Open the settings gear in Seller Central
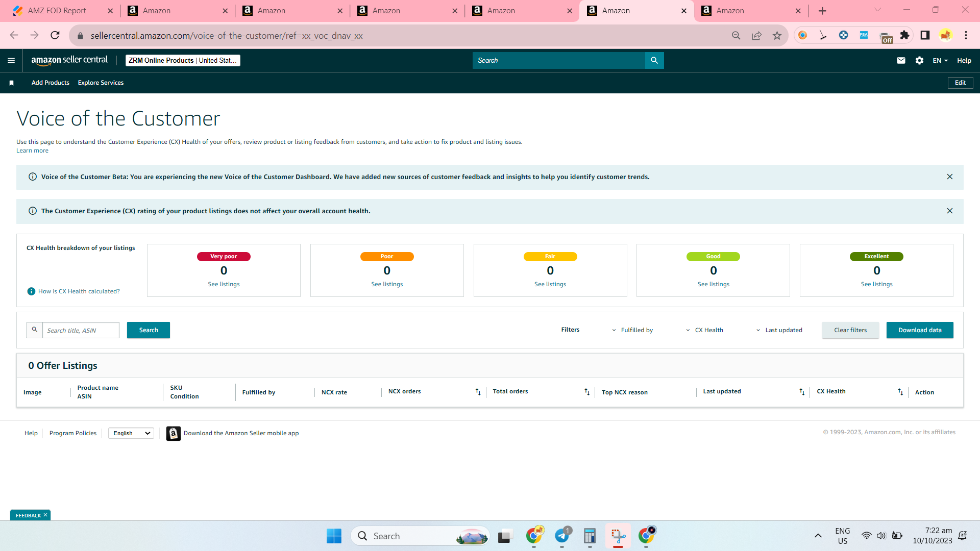980x551 pixels. point(919,60)
